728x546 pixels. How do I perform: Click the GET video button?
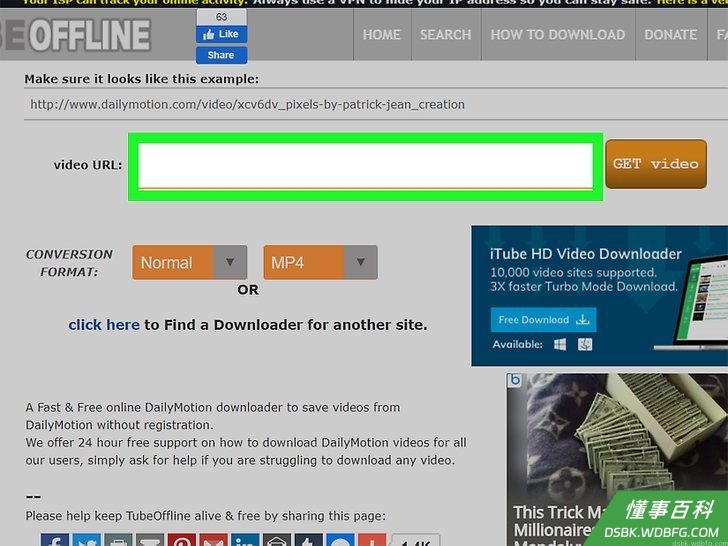pyautogui.click(x=656, y=164)
